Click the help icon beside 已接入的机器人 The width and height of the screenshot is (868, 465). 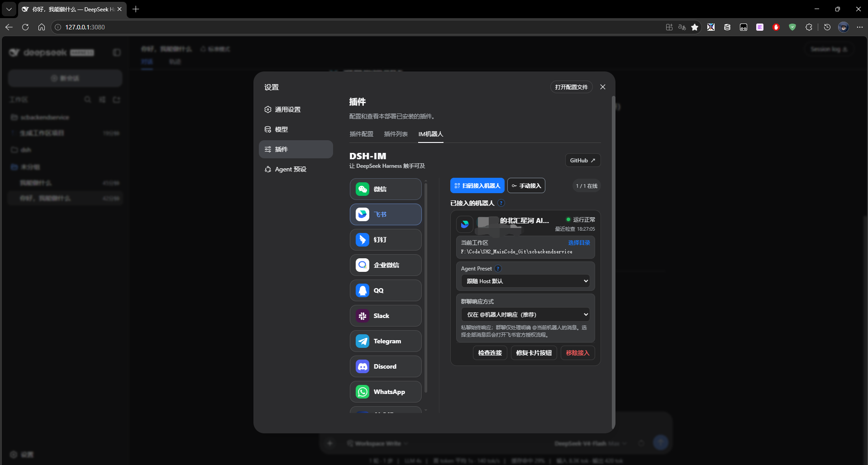pos(501,203)
